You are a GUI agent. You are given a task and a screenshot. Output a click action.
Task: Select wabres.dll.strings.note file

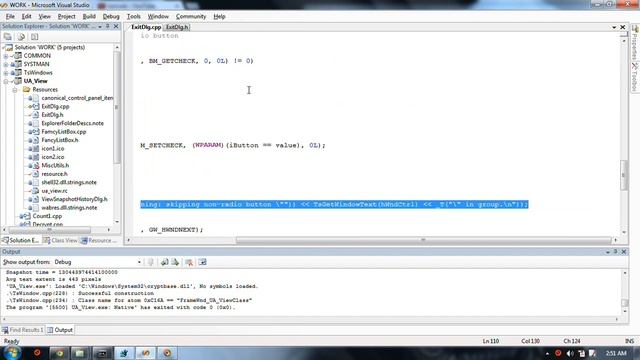tap(69, 208)
